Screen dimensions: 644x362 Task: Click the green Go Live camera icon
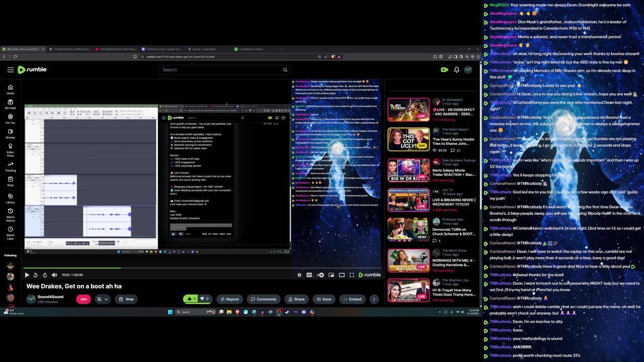[x=444, y=70]
